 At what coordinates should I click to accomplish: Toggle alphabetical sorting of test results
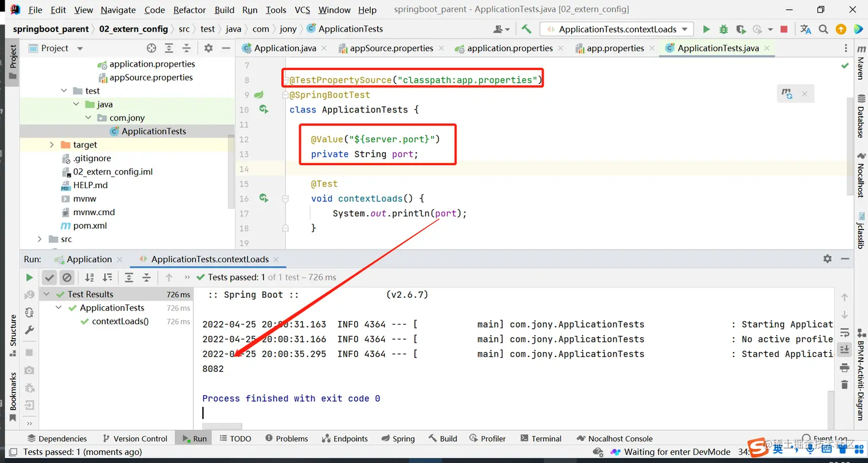[x=90, y=278]
